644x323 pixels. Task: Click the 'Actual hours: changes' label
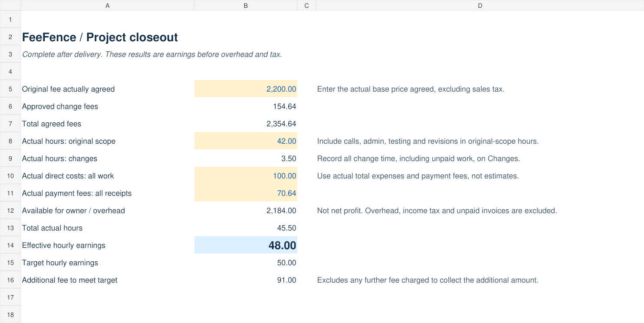pos(59,158)
